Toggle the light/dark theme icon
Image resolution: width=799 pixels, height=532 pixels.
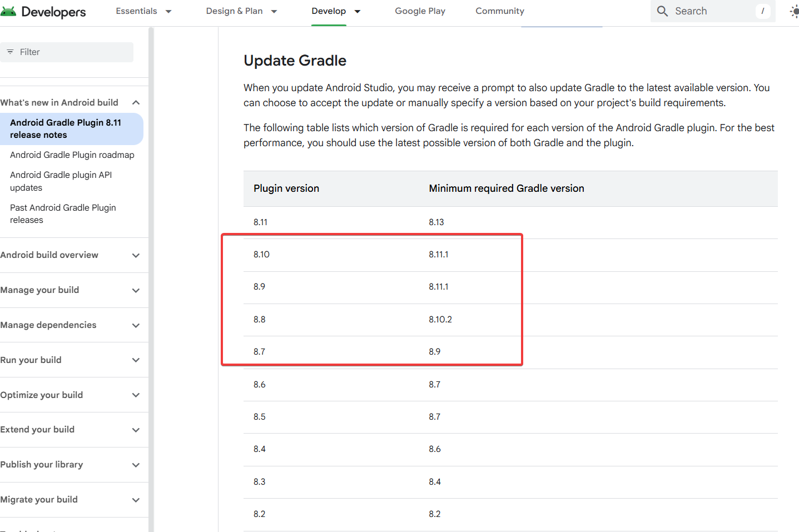point(794,11)
